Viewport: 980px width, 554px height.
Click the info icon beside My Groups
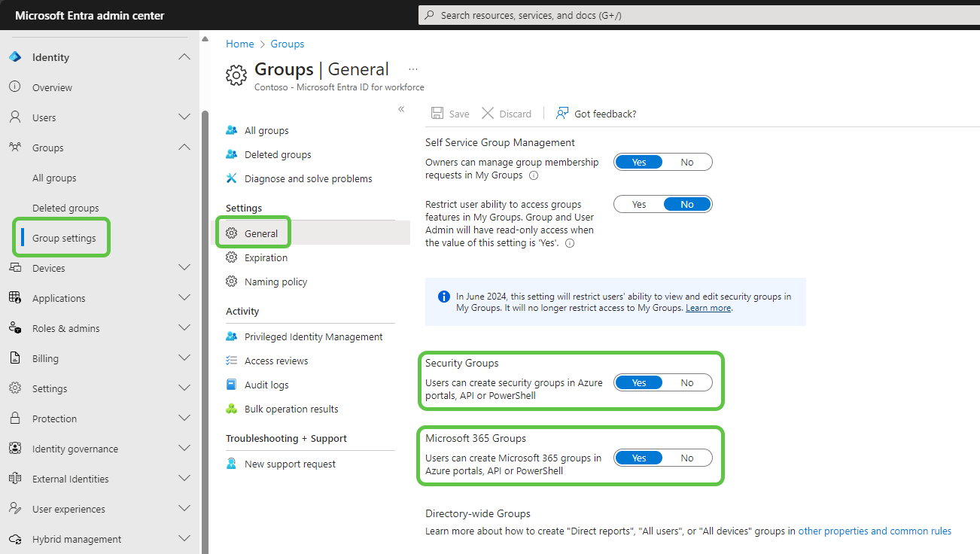coord(534,175)
